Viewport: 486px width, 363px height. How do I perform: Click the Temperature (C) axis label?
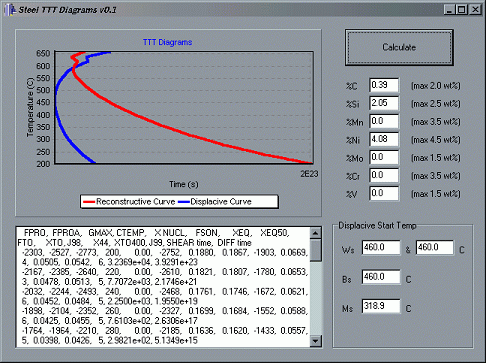pyautogui.click(x=30, y=107)
